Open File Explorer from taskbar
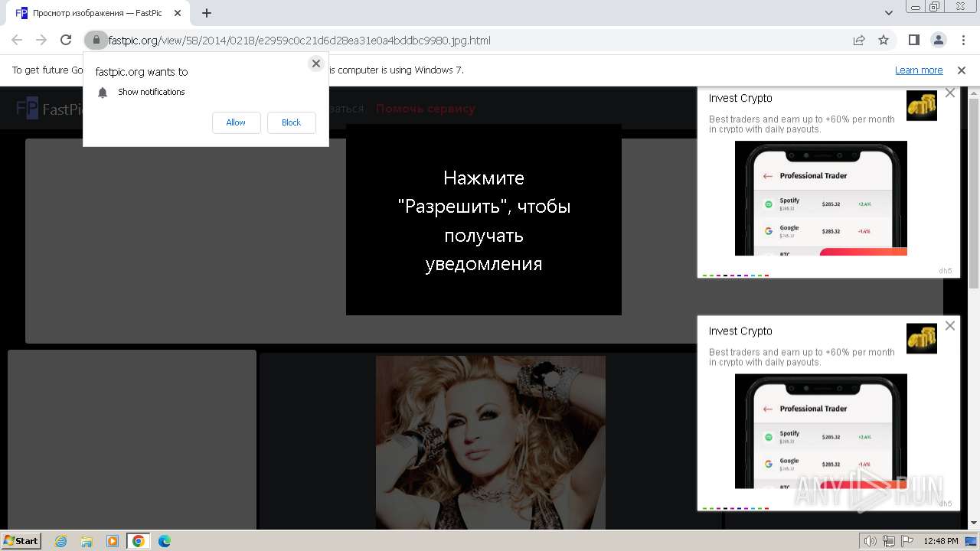 (x=87, y=541)
